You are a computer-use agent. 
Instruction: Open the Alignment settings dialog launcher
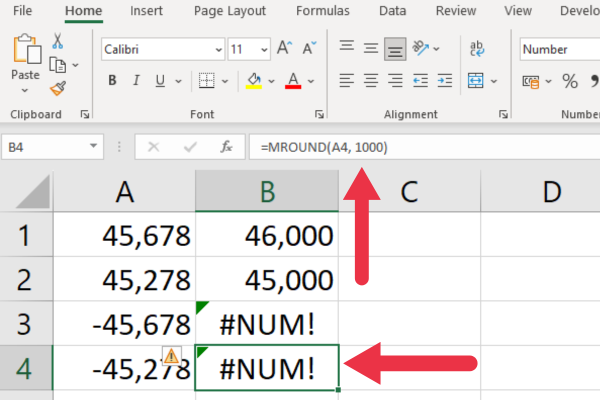(x=503, y=114)
